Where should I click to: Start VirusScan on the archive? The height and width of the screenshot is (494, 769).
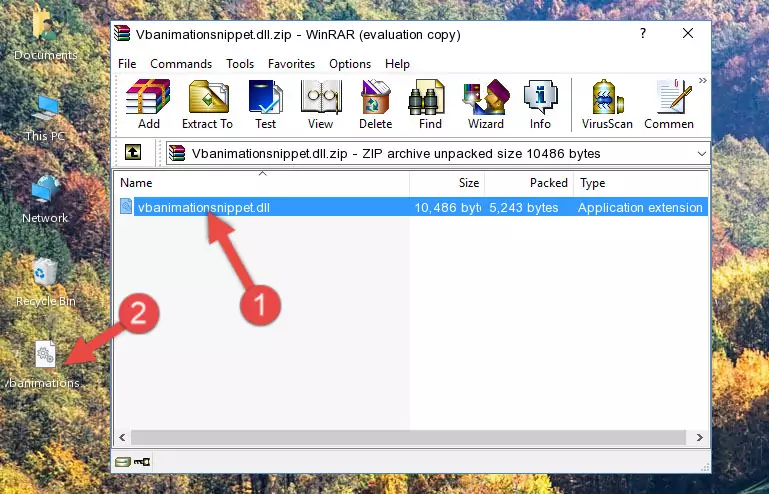point(607,104)
